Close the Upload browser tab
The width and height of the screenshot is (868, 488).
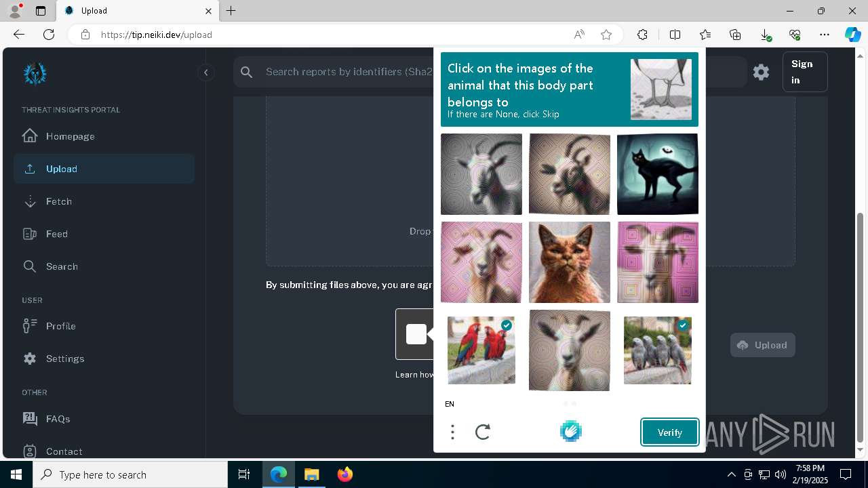click(209, 11)
